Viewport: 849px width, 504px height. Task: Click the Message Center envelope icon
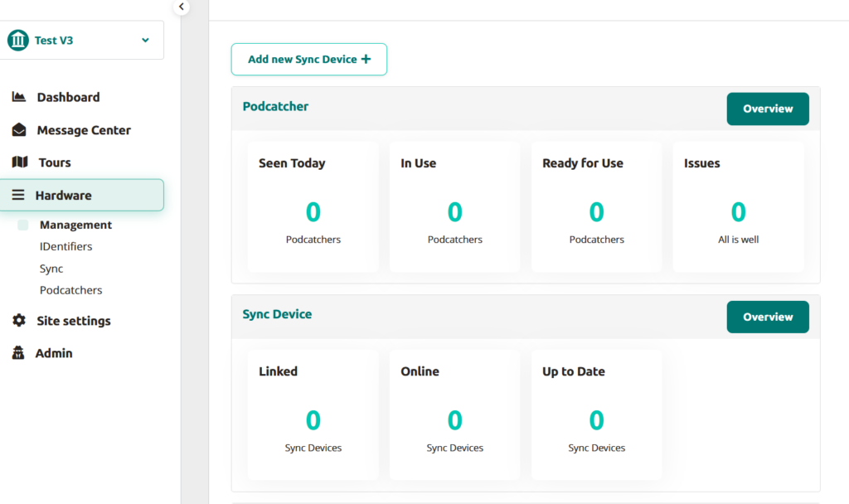pos(19,130)
